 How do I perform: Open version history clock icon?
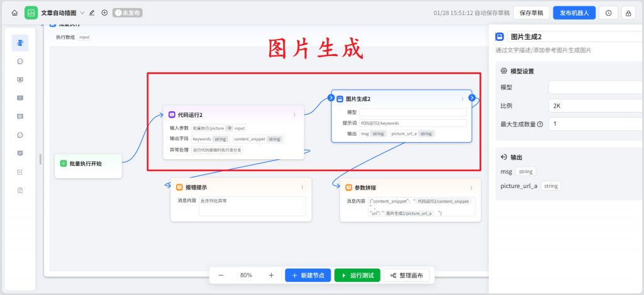coord(608,13)
